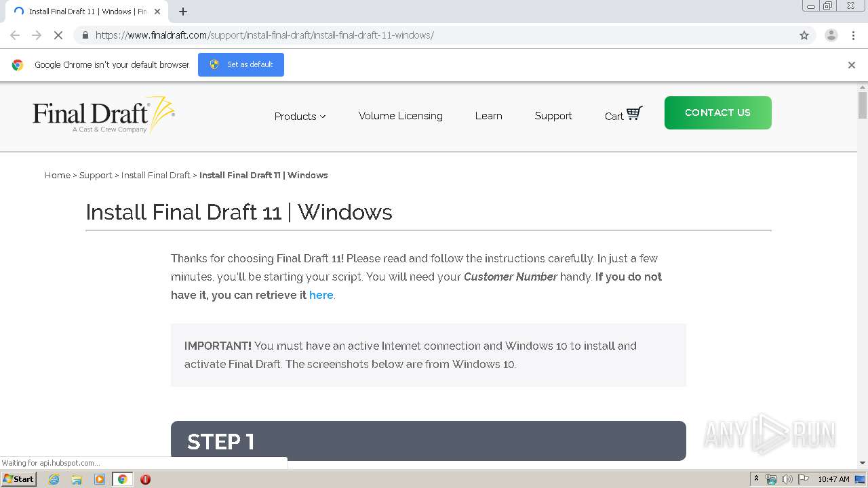The width and height of the screenshot is (868, 488).
Task: Follow the Support breadcrumb link
Action: coord(96,175)
